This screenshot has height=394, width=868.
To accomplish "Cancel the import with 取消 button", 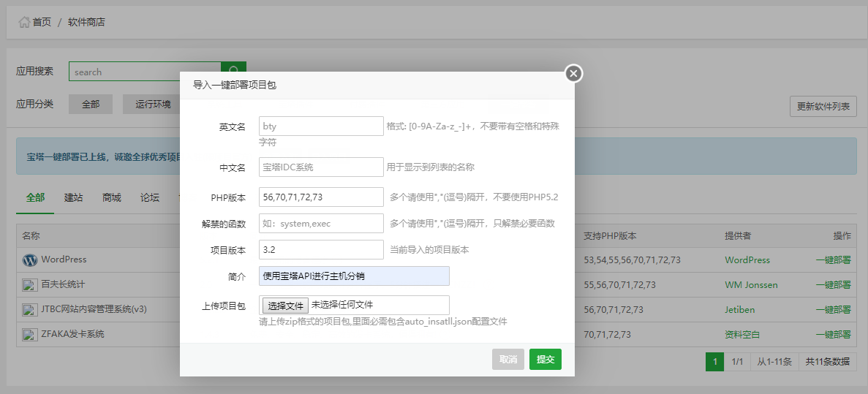I will [507, 360].
